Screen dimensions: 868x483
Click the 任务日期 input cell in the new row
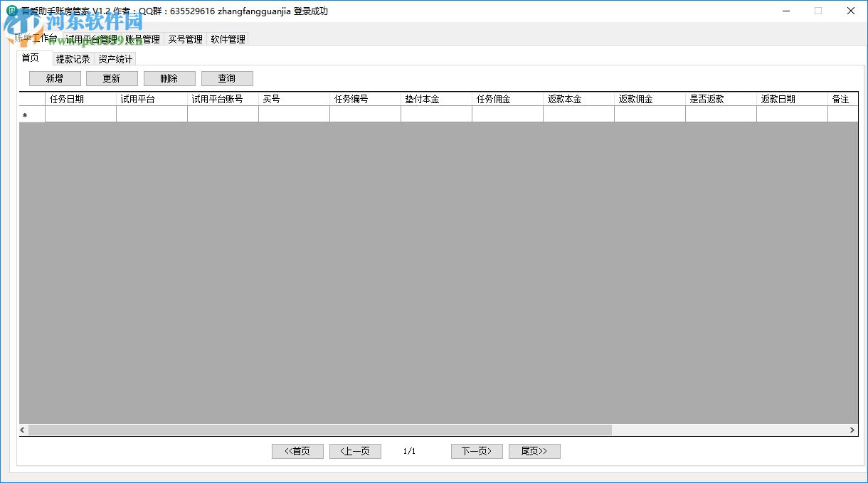coord(80,114)
